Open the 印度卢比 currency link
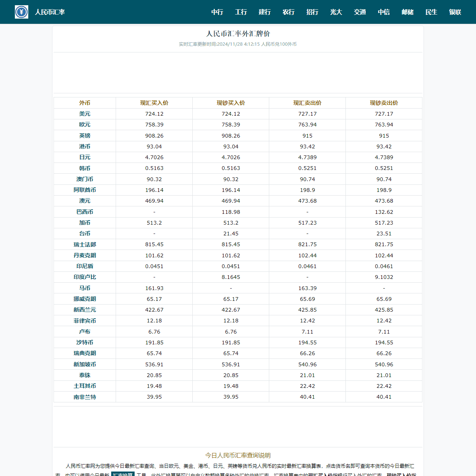This screenshot has height=476, width=476. point(85,277)
